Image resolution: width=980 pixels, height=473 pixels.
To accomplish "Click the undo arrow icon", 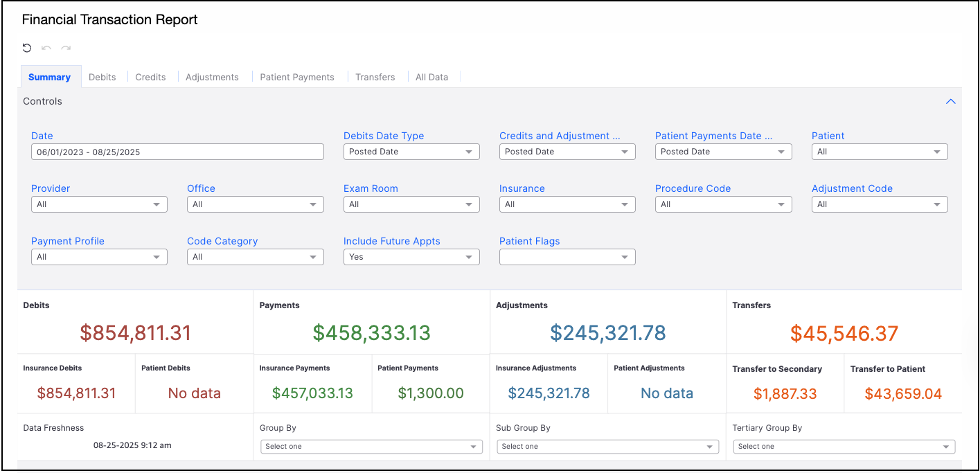I will point(46,48).
